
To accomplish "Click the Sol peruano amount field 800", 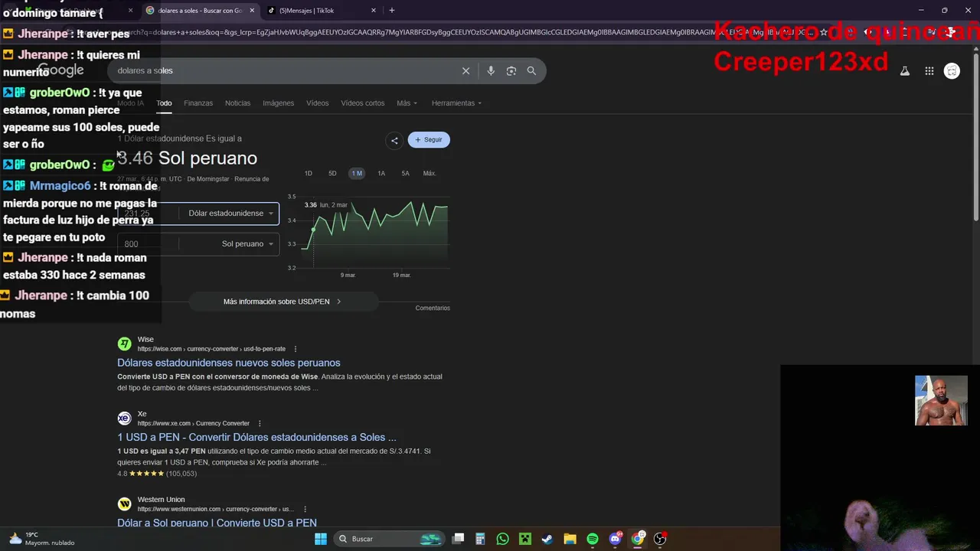I will tap(148, 244).
